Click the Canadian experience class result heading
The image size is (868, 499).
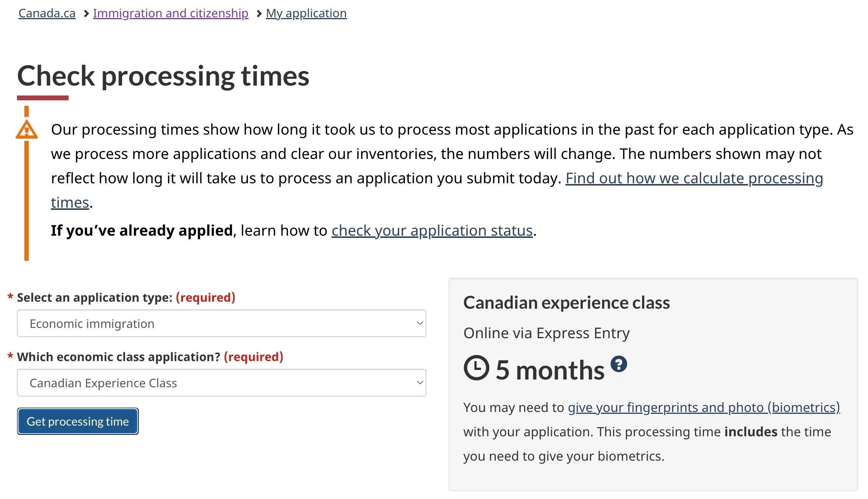pyautogui.click(x=567, y=302)
